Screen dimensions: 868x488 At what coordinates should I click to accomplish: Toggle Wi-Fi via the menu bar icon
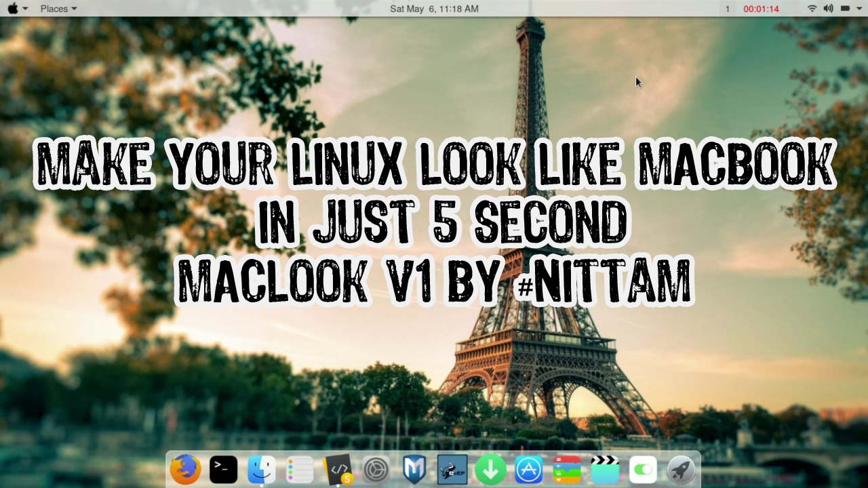(x=811, y=9)
